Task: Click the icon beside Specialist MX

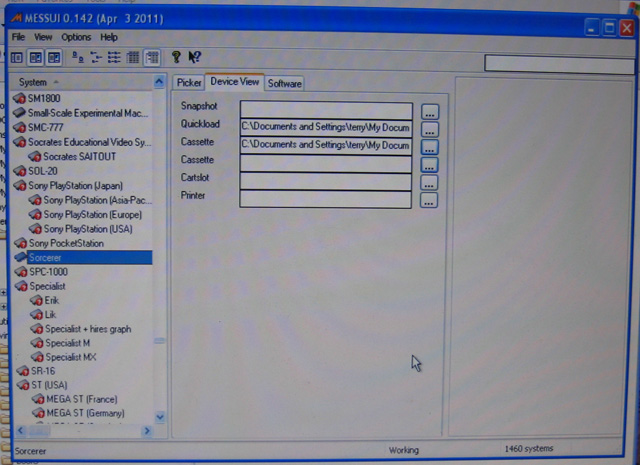Action: point(37,357)
